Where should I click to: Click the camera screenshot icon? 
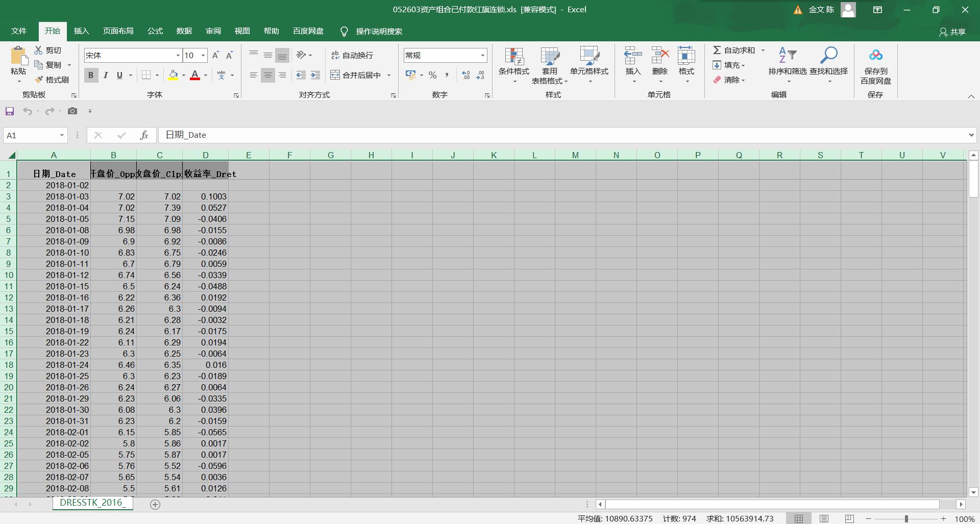(72, 111)
